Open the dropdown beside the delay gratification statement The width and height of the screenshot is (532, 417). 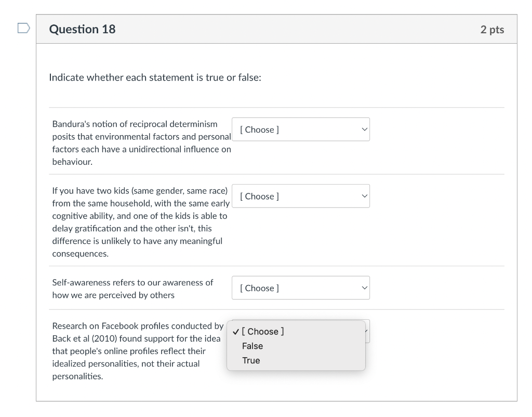tap(300, 196)
